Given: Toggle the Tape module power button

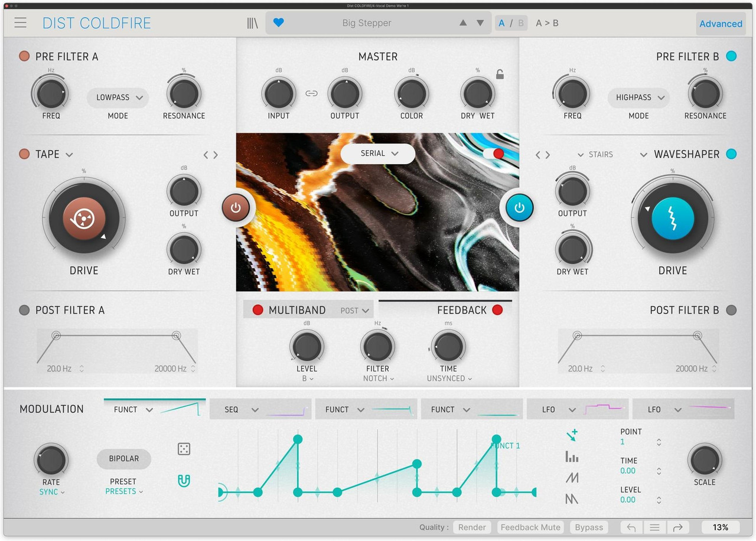Looking at the screenshot, I should [x=236, y=207].
